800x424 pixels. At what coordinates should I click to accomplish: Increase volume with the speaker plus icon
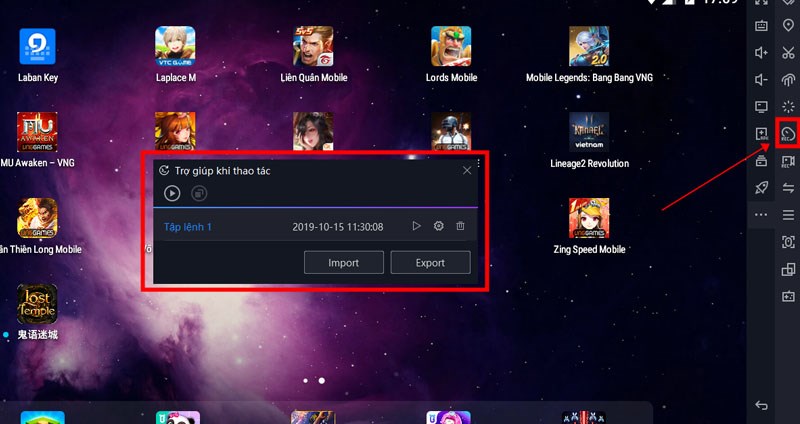tap(761, 53)
